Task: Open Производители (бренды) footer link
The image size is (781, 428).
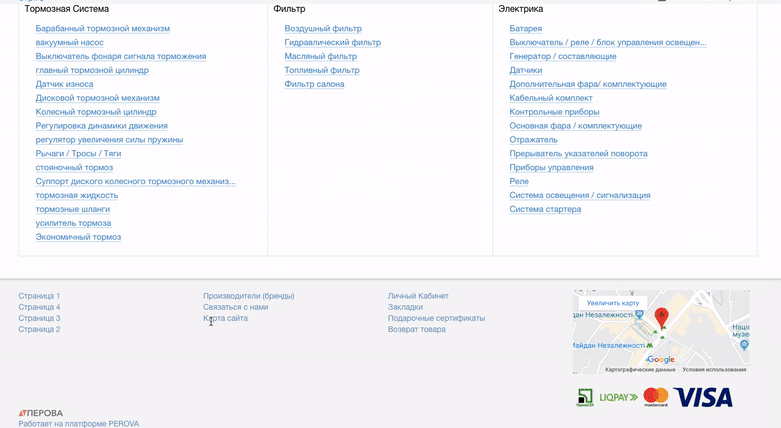Action: [x=249, y=296]
